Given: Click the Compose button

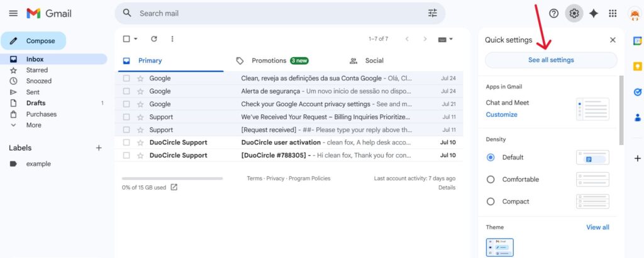Looking at the screenshot, I should click(33, 41).
